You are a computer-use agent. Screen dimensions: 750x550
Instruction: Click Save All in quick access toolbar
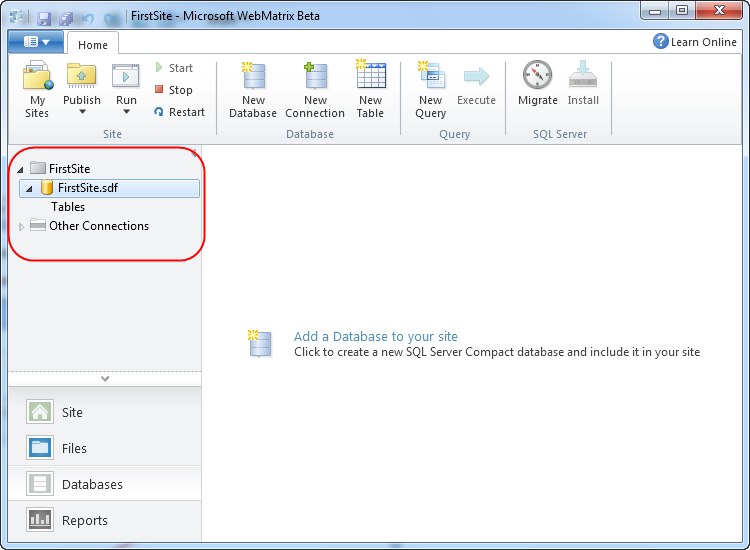66,18
